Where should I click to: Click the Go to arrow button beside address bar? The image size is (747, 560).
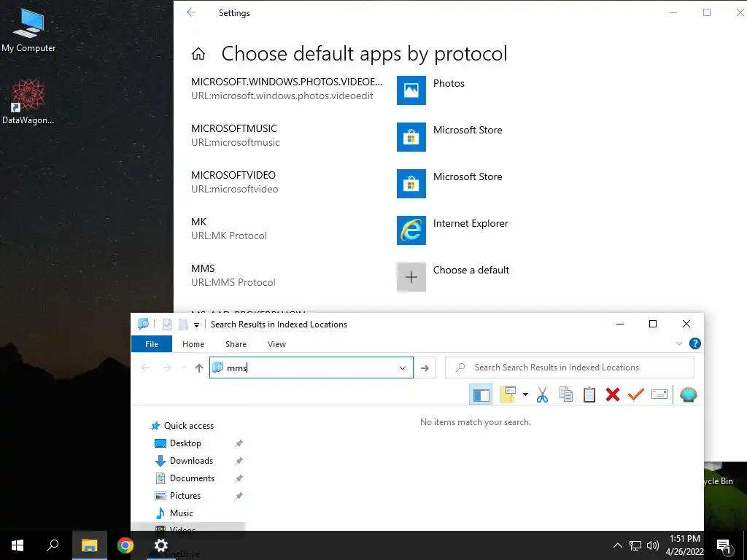click(x=425, y=367)
